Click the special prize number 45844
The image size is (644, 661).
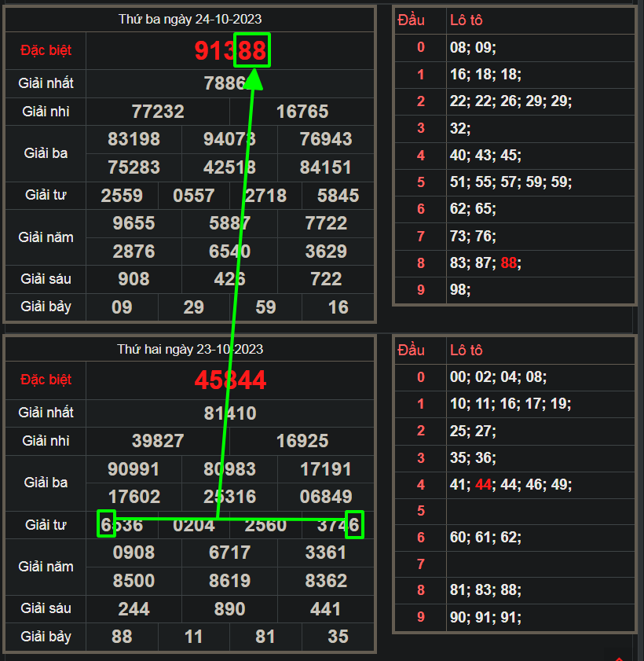pyautogui.click(x=230, y=380)
